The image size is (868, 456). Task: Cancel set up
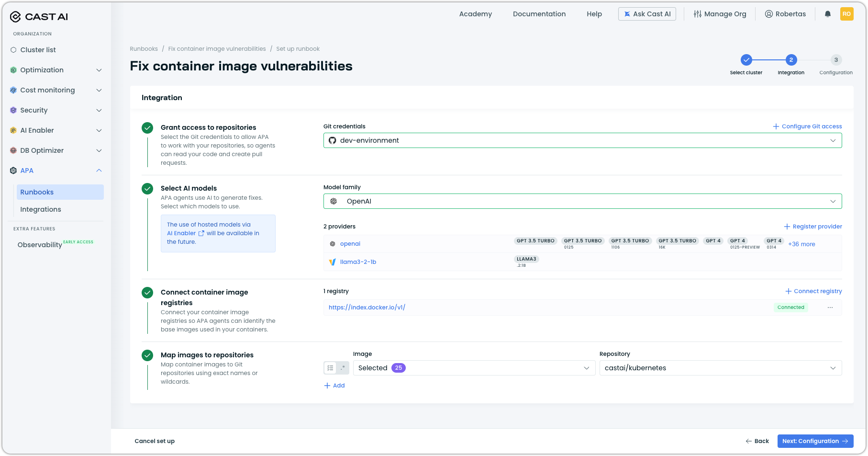[155, 441]
